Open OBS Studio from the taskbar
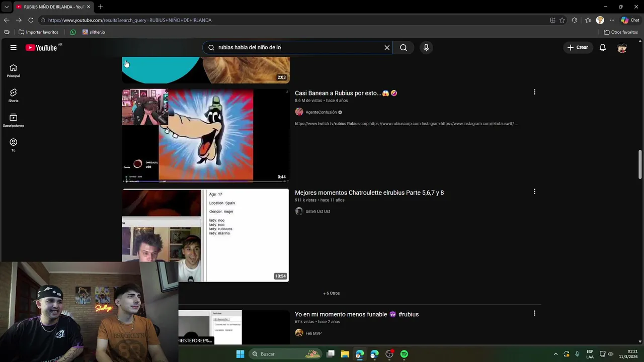Viewport: 644px width, 362px height. (x=389, y=354)
